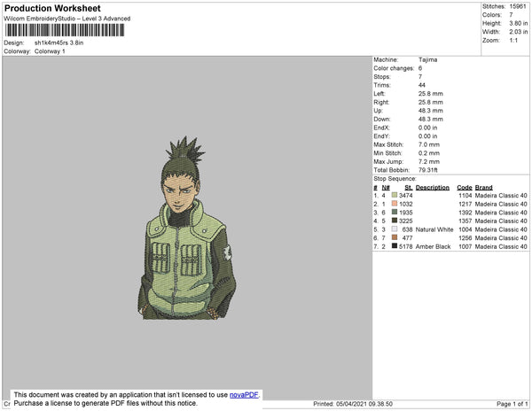Select the light green 3474 thread swatch
This screenshot has height=411, width=532.
point(395,195)
